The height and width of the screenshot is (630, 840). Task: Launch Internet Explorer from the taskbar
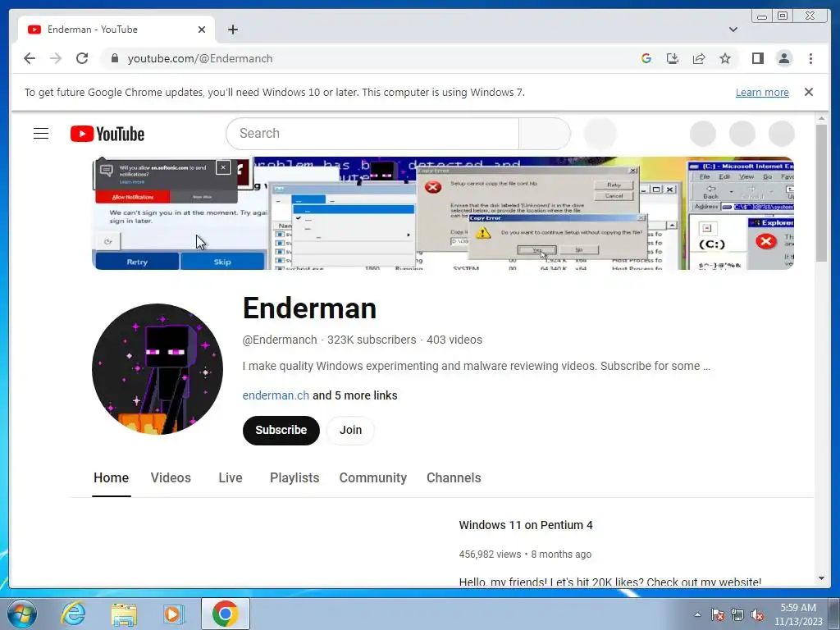(73, 614)
